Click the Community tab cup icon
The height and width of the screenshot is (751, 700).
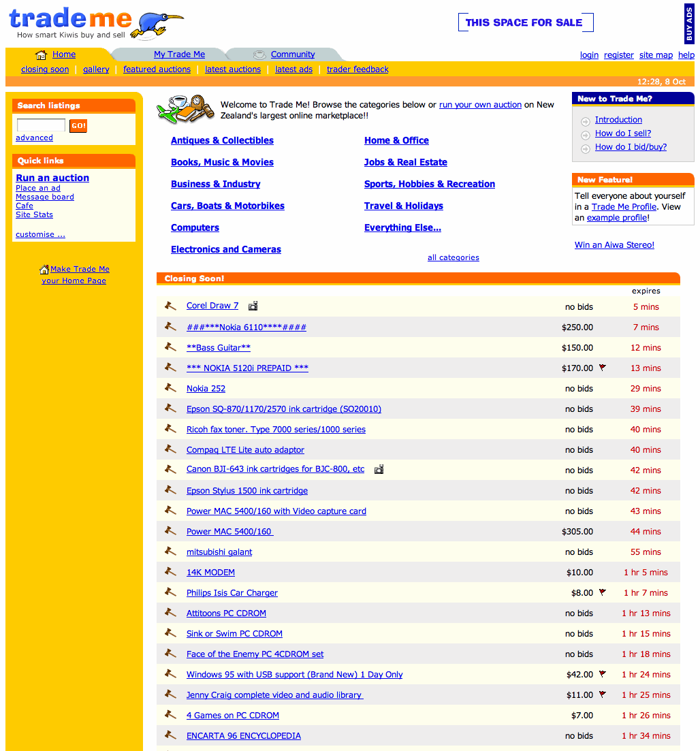coord(259,54)
